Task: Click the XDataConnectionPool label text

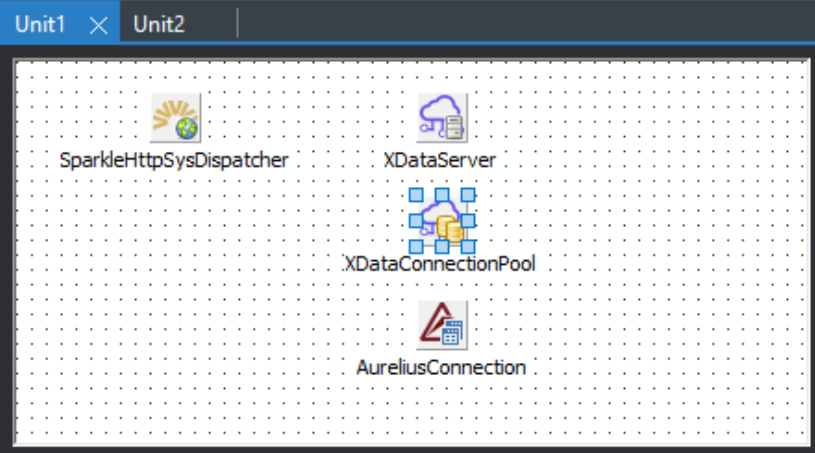Action: [x=440, y=264]
